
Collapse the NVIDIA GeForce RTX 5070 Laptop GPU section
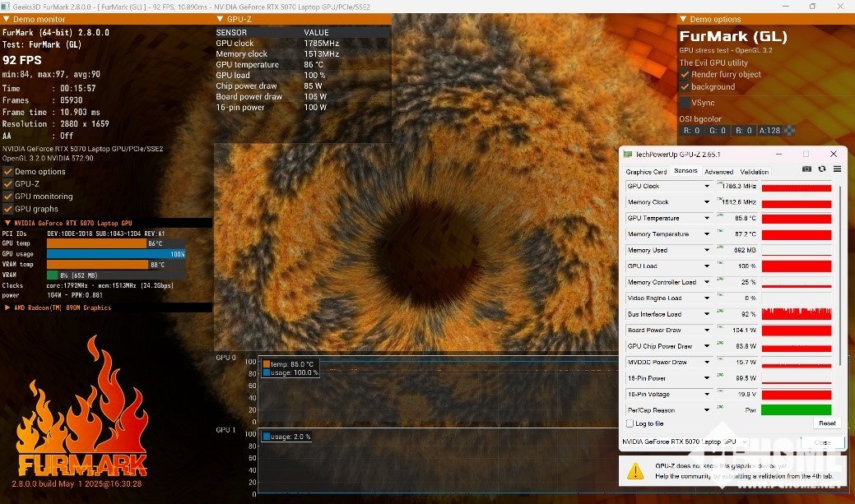7,223
